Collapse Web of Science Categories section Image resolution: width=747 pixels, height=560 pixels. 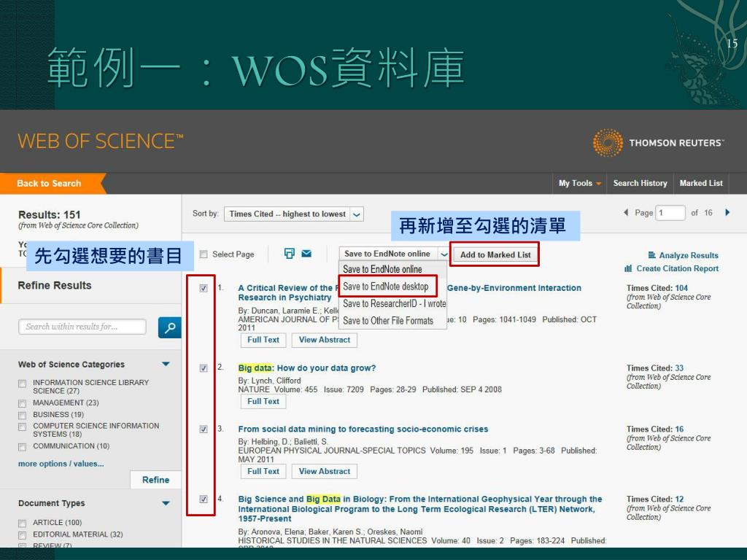pyautogui.click(x=166, y=365)
